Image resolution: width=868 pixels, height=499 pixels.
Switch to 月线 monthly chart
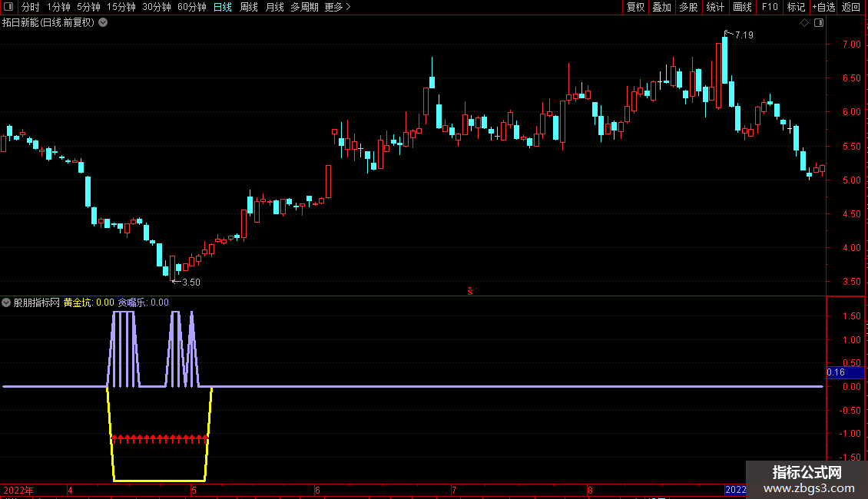pos(274,7)
